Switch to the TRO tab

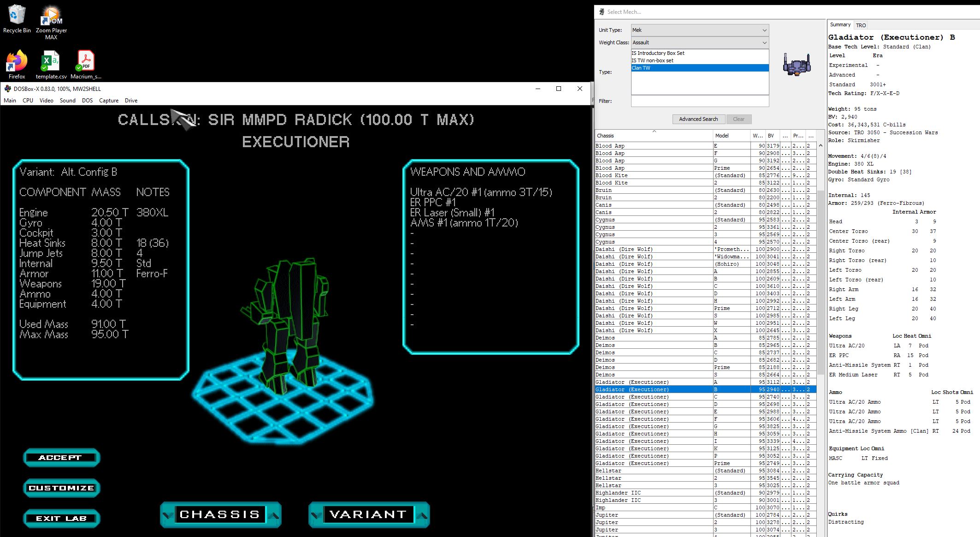861,25
